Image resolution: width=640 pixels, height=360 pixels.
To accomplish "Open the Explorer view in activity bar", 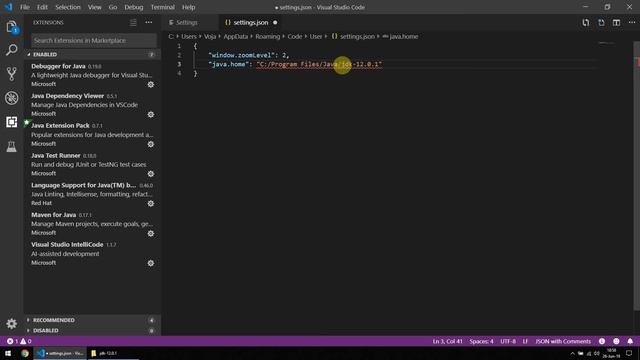I will coord(11,27).
